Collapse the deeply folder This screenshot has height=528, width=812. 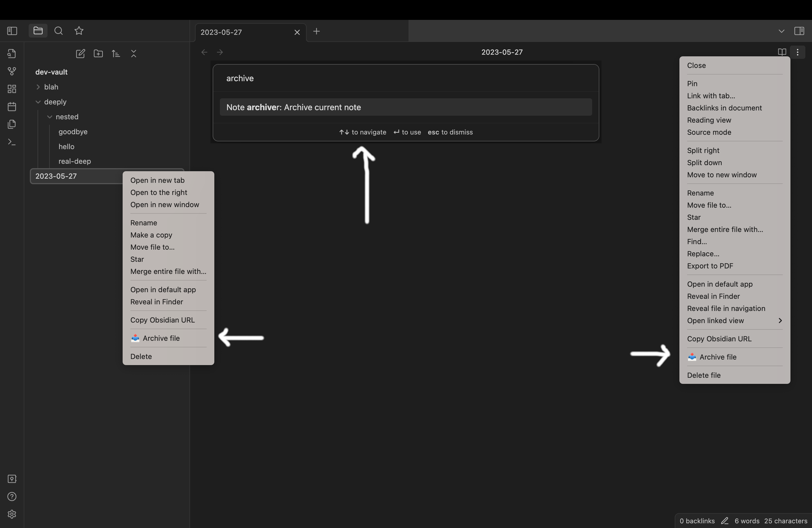(x=55, y=102)
